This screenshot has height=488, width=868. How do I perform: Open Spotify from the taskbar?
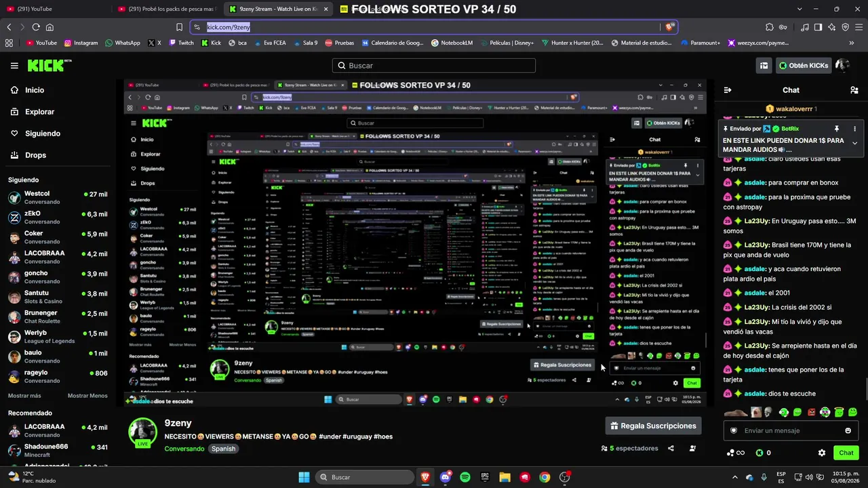click(x=465, y=477)
